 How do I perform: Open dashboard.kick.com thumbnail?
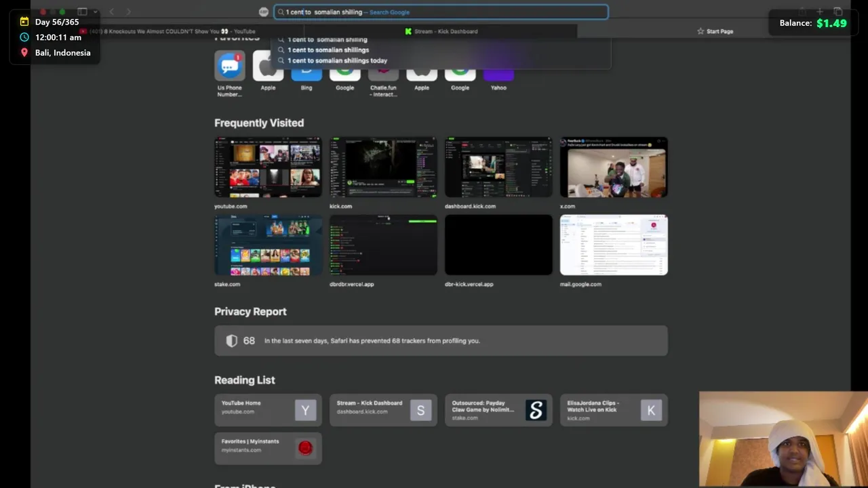point(498,167)
